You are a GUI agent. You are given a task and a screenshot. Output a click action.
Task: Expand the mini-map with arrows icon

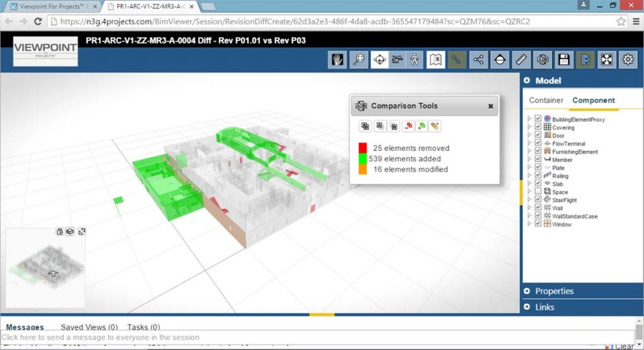(82, 232)
